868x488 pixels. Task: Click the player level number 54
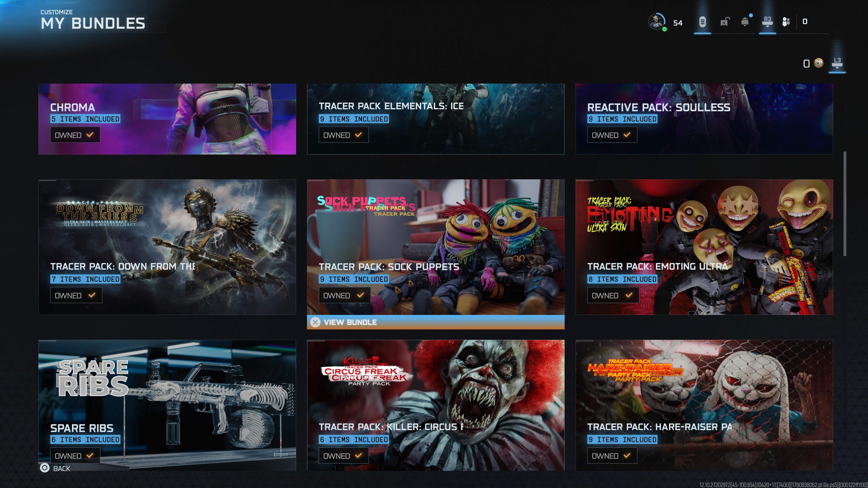click(678, 23)
